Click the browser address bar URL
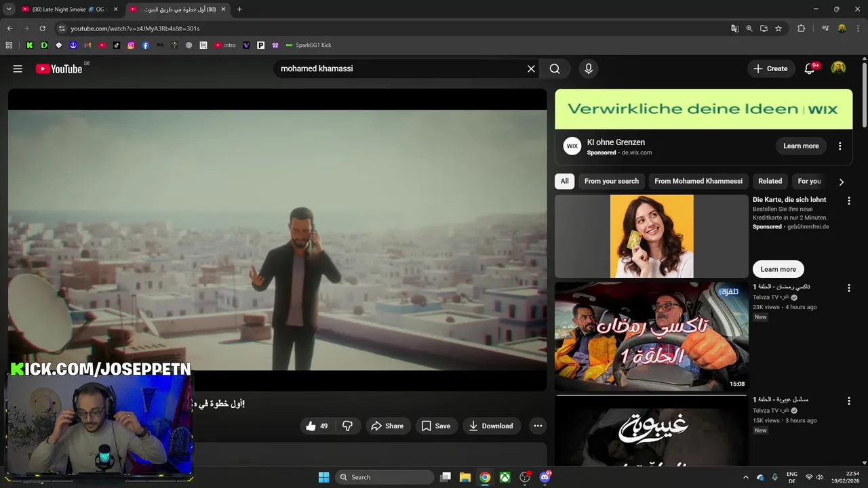This screenshot has width=868, height=488. 135,28
